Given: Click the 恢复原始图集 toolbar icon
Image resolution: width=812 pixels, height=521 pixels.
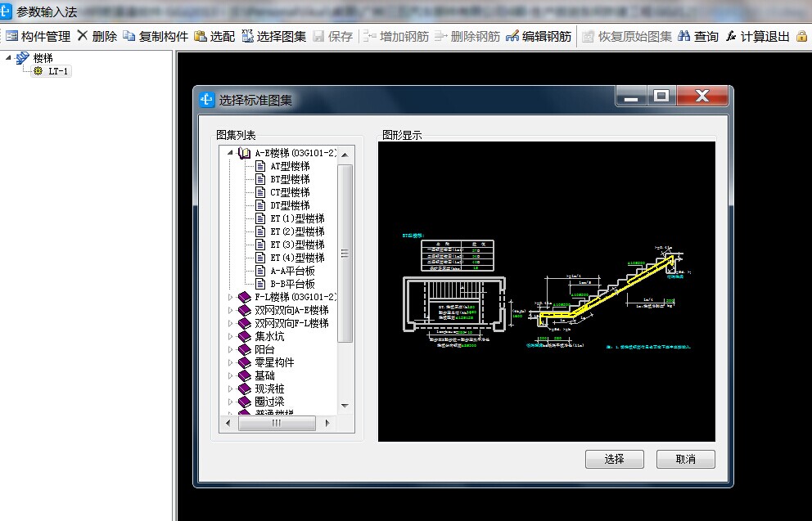Looking at the screenshot, I should 588,36.
